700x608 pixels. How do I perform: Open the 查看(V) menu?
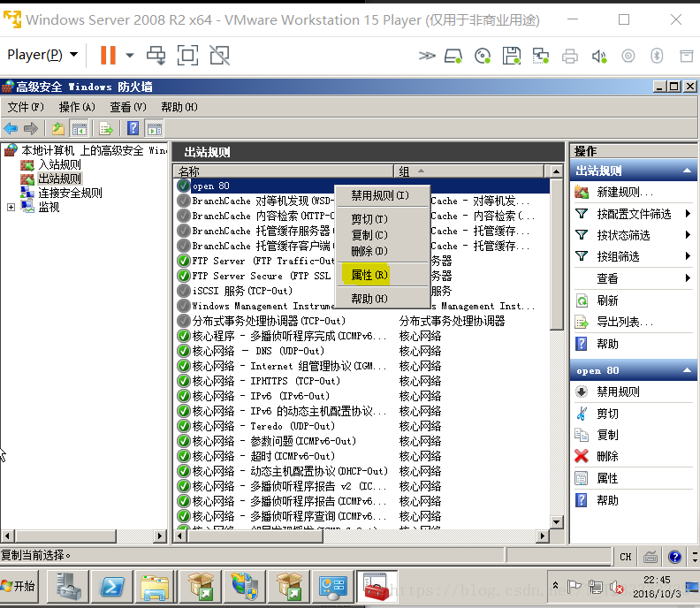[128, 107]
